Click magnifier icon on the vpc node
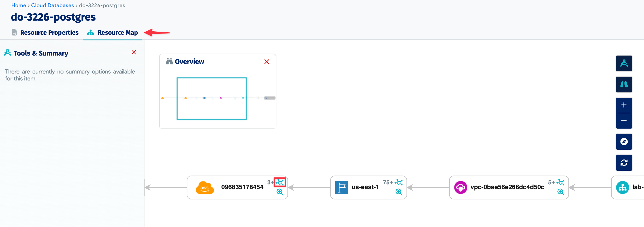 (561, 192)
